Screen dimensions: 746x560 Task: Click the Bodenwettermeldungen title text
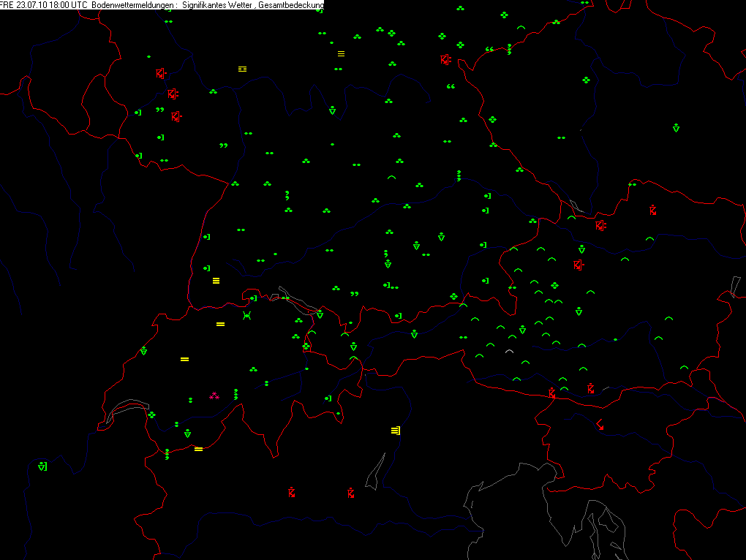tap(133, 5)
